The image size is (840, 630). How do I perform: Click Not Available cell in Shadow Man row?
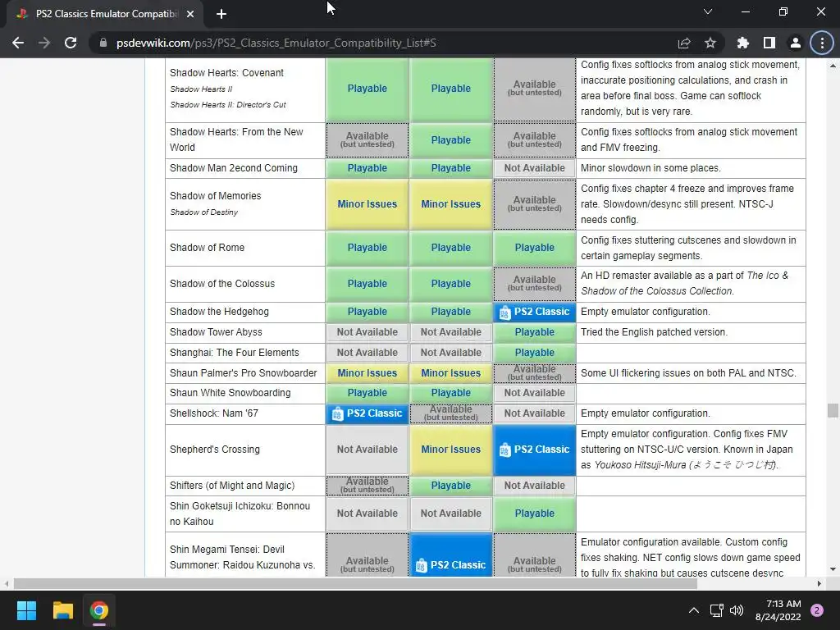535,168
